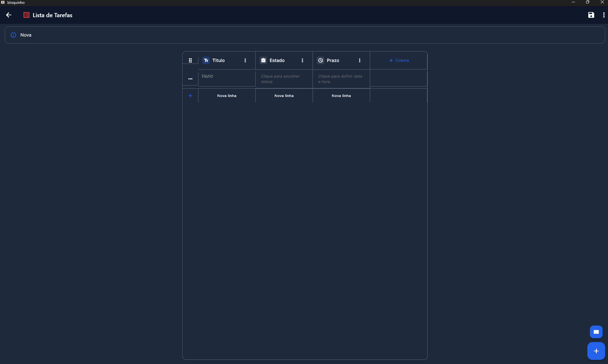This screenshot has width=608, height=364.
Task: Open the Estado column options menu
Action: [302, 60]
